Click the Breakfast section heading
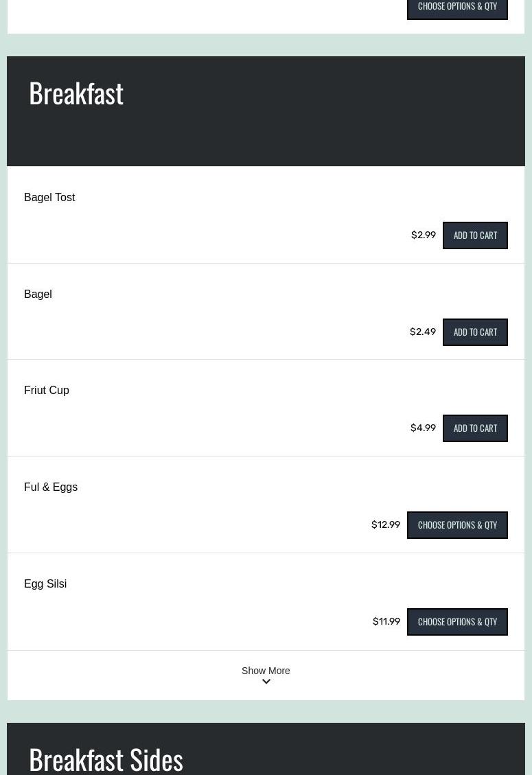Viewport: 532px width, 775px height. point(76,93)
